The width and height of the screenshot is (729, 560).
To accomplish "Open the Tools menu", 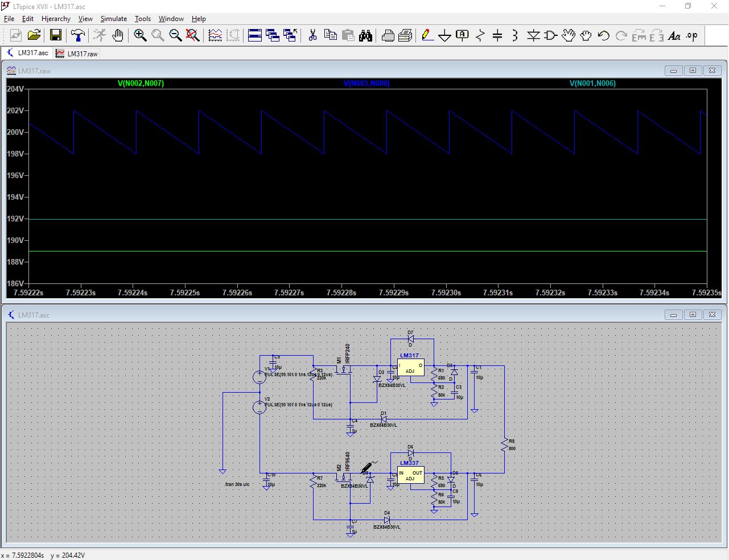I will 143,19.
